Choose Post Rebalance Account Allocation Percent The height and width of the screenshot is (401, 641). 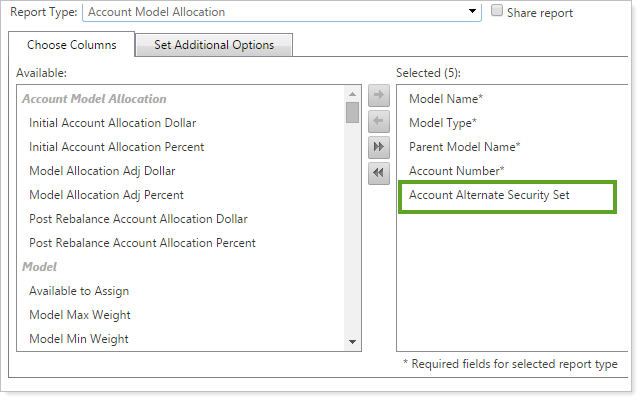click(142, 243)
